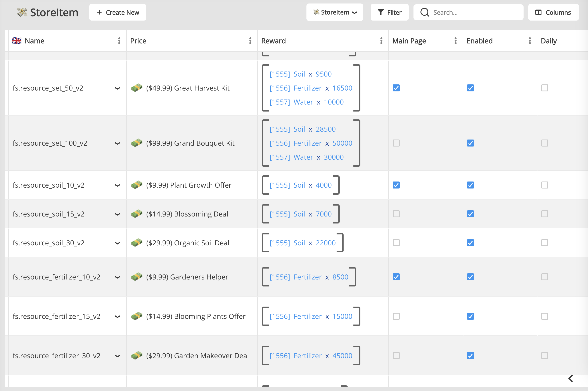Screen dimensions: 588x391
Task: Uncheck Main Page for fs.resource_fertilizer_10_v2
Action: 396,277
